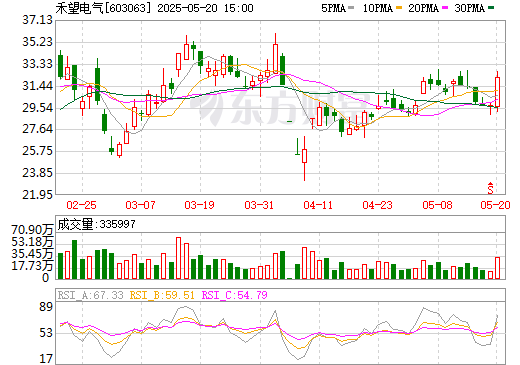This screenshot has height=365, width=520.
Task: Click the 05-08 date axis label
Action: (437, 205)
